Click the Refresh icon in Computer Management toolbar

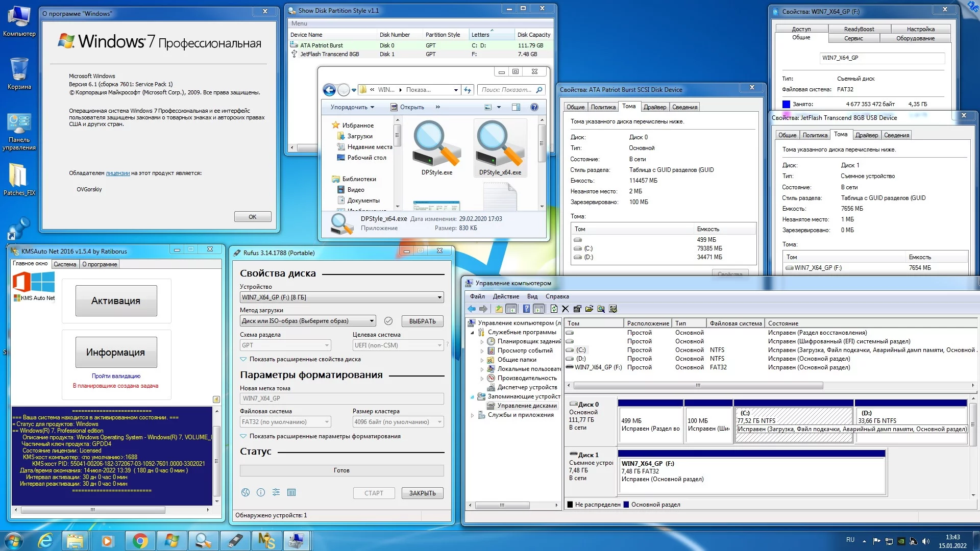click(554, 309)
